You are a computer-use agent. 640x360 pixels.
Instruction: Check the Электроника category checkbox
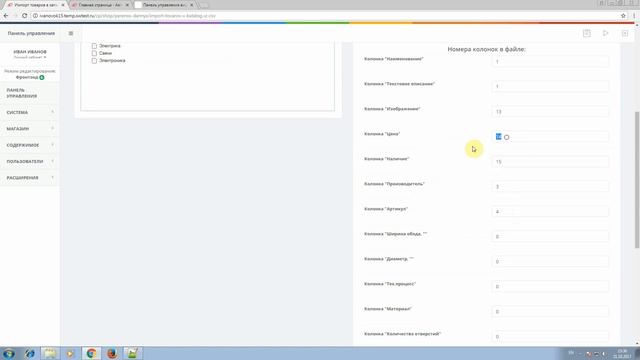[94, 60]
